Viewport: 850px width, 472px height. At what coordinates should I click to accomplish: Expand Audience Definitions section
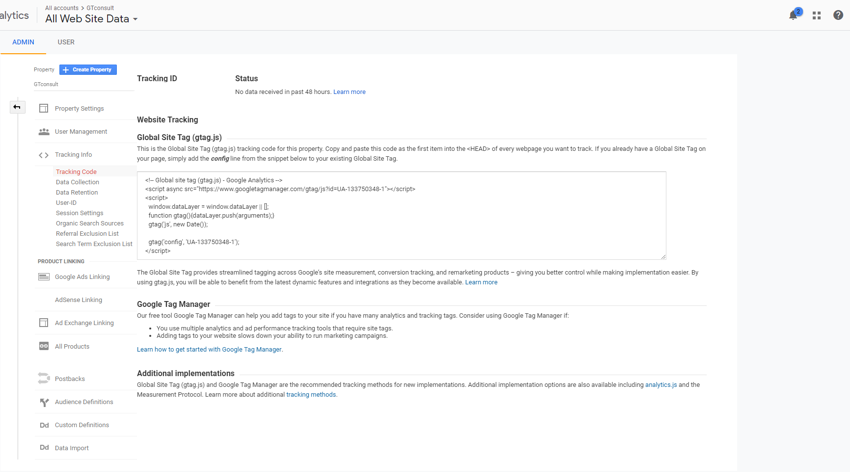pyautogui.click(x=84, y=402)
